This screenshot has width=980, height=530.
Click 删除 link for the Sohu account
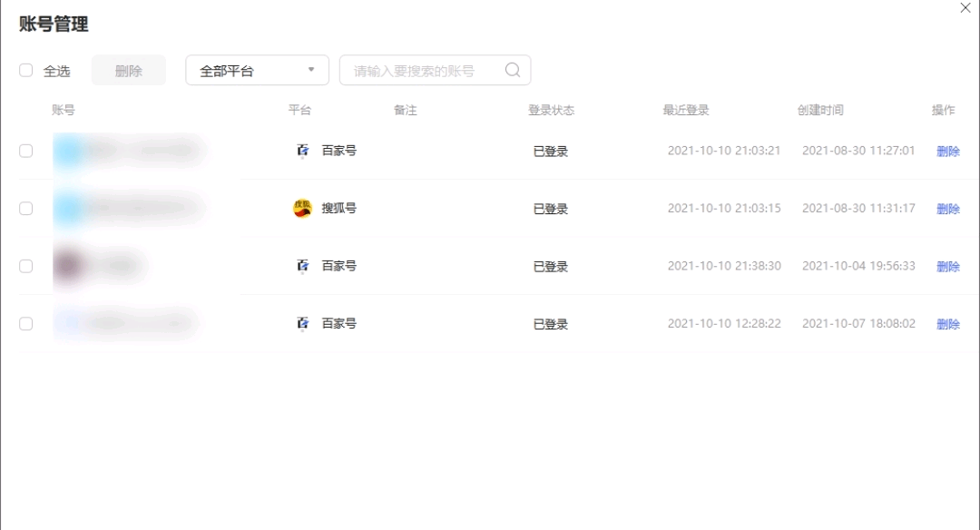(x=947, y=209)
